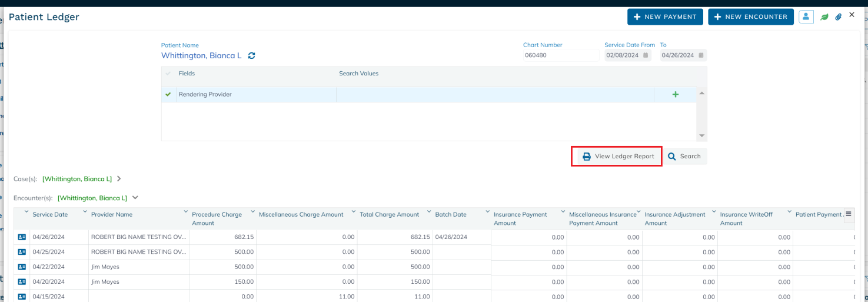Viewport: 868px width, 302px height.
Task: Toggle the Rendering Provider check mark
Action: pyautogui.click(x=168, y=94)
